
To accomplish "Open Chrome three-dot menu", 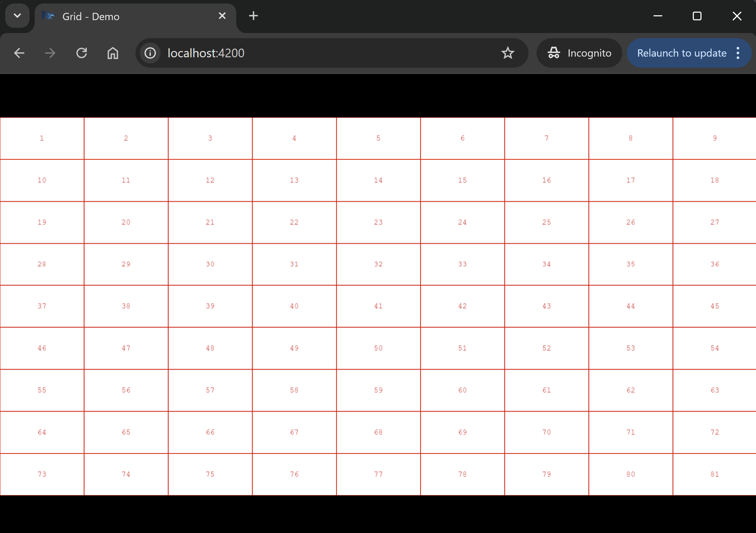I will [x=738, y=53].
